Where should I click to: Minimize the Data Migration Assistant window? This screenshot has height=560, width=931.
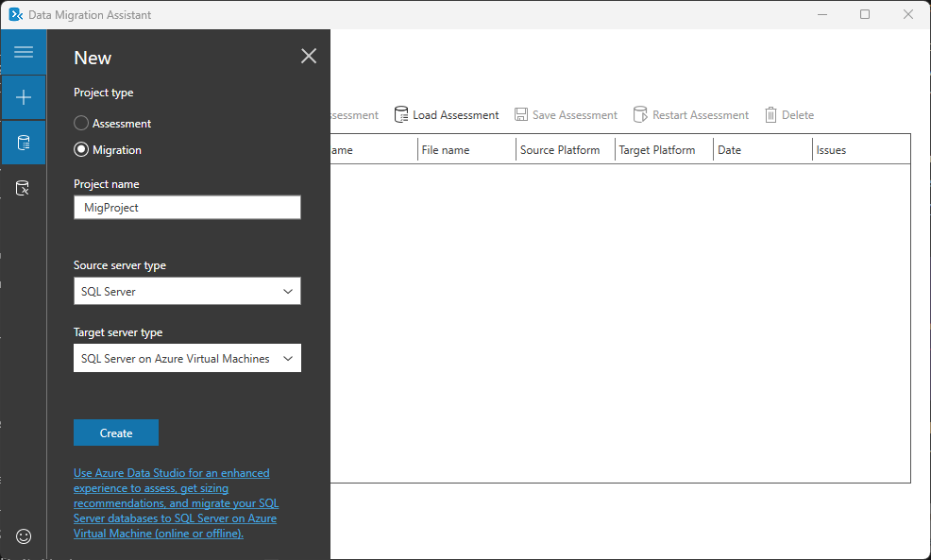tap(822, 14)
